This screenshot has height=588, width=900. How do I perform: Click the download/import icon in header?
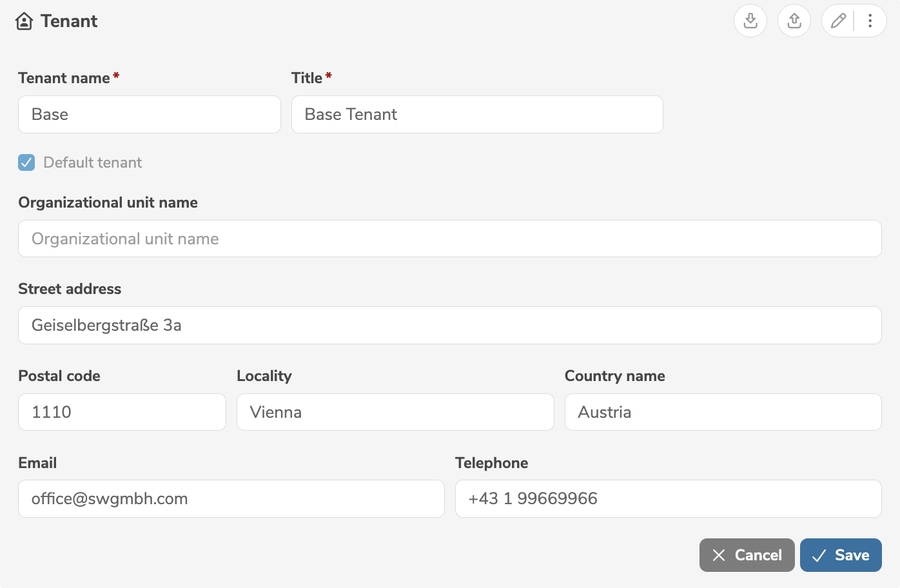750,21
